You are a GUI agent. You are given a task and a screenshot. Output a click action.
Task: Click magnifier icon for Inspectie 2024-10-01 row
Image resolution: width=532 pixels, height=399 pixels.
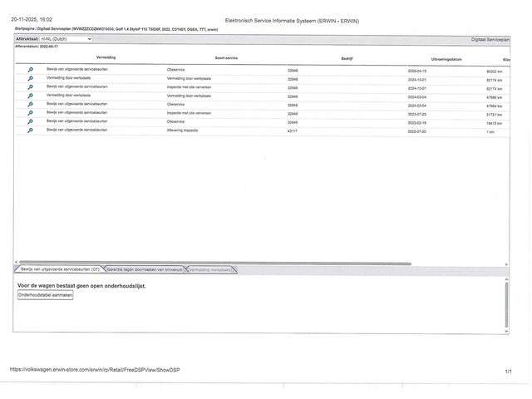click(x=31, y=87)
